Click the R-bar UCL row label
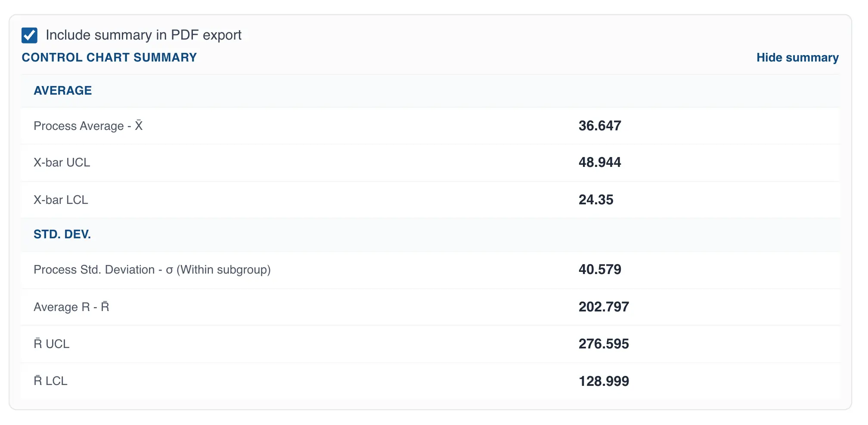The height and width of the screenshot is (425, 868). (52, 344)
